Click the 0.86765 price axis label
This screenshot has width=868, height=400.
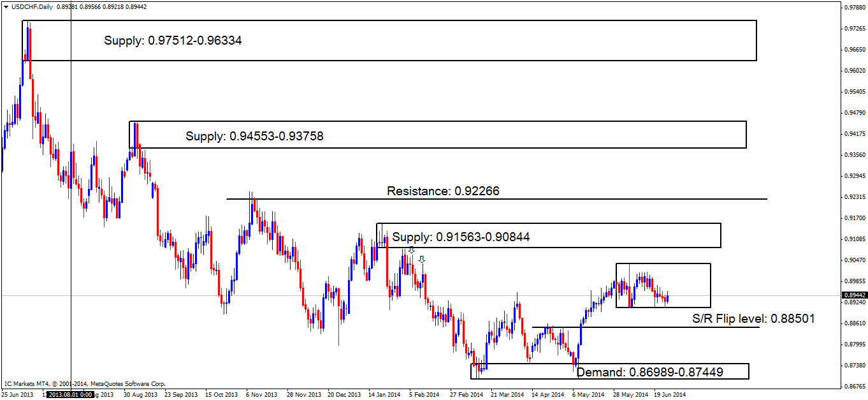855,387
